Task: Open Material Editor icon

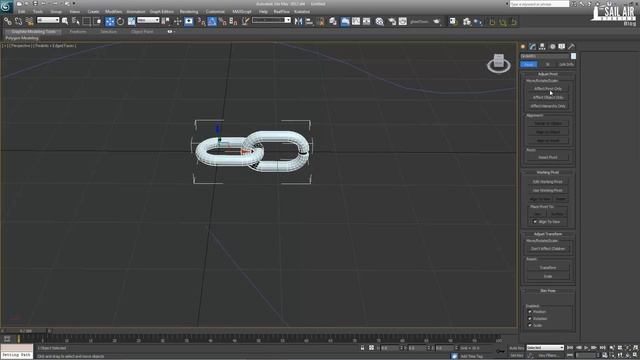Action: coord(380,21)
